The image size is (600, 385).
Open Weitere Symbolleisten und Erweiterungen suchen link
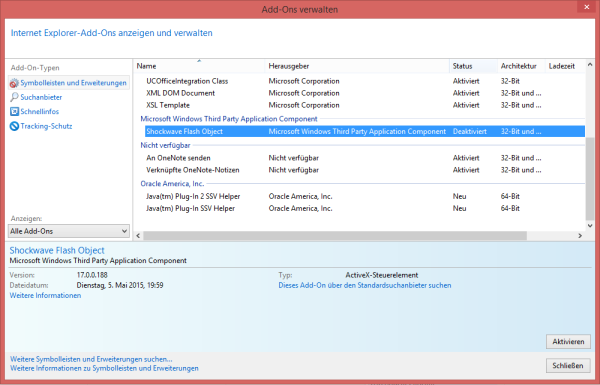91,359
